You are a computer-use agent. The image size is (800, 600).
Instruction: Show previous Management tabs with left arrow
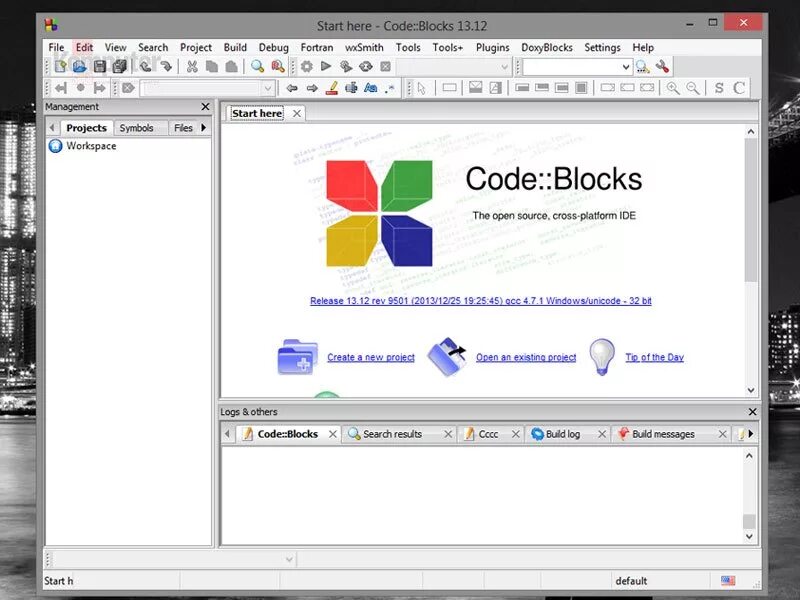[x=52, y=128]
